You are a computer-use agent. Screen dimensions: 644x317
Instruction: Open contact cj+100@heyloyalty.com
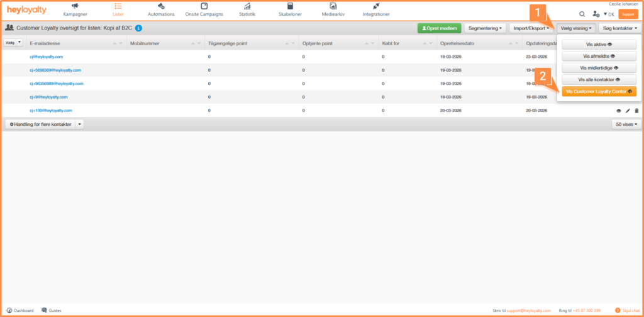point(51,111)
